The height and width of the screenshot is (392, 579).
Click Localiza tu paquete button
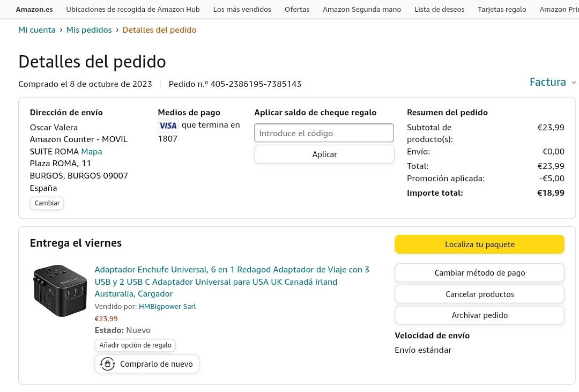point(479,245)
